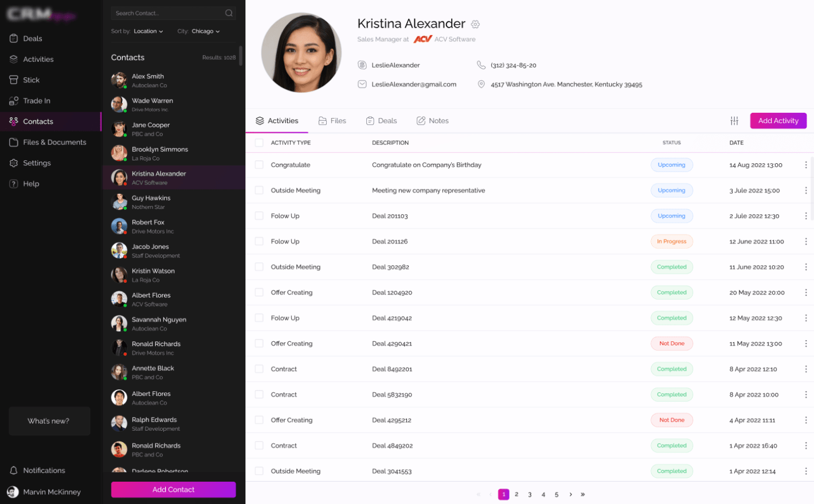This screenshot has height=504, width=814.
Task: Open Trade In from the sidebar menu
Action: click(37, 101)
